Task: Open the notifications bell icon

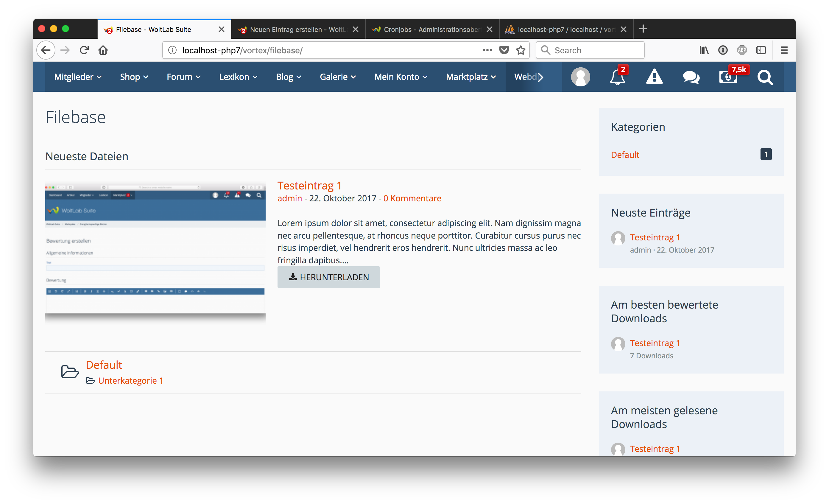Action: (617, 77)
